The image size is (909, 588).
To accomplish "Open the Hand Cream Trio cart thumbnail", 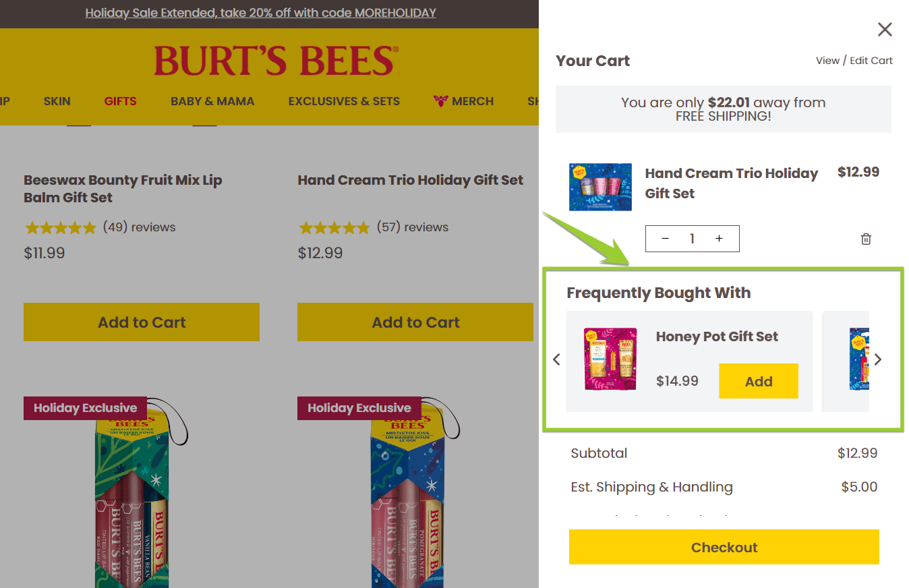I will [x=600, y=187].
